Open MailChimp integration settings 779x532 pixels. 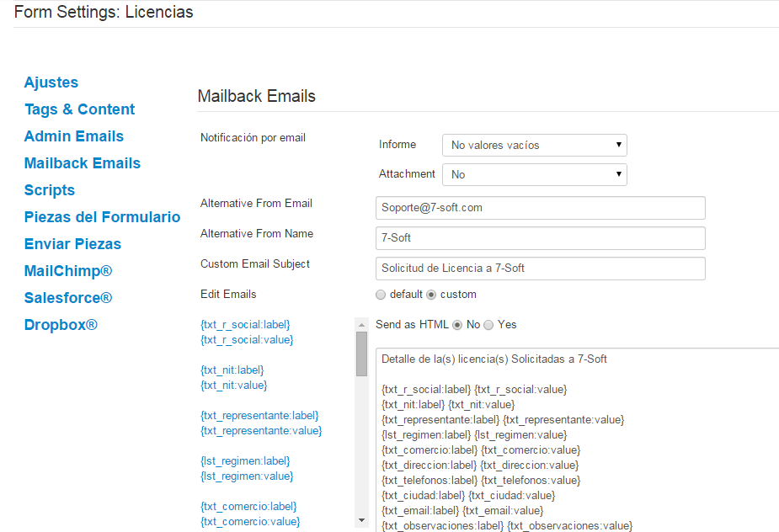click(68, 271)
